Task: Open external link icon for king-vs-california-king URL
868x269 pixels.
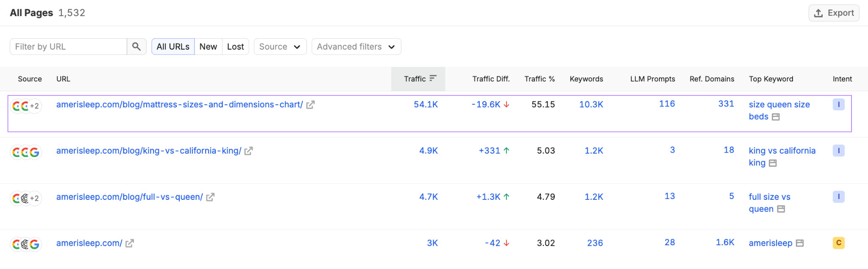Action: (x=249, y=151)
